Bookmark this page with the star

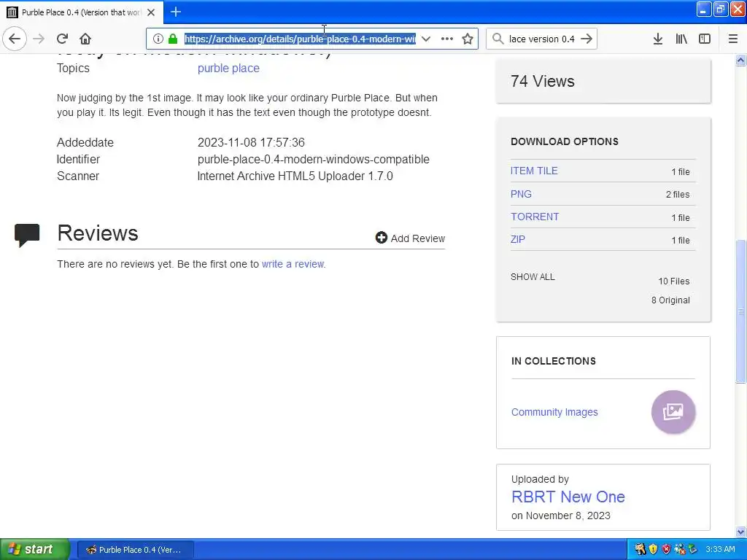(468, 39)
